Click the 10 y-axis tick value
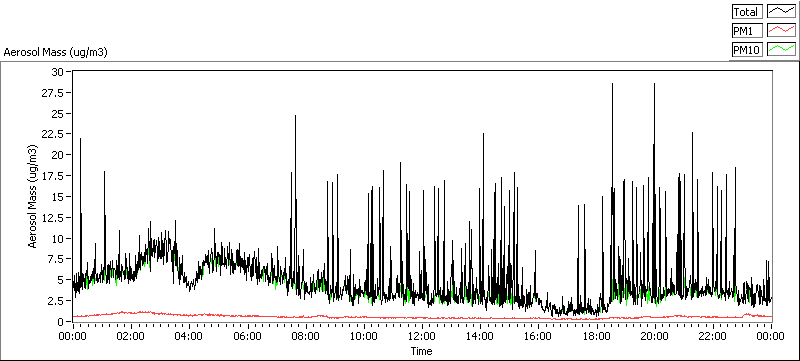Image resolution: width=800 pixels, height=361 pixels. click(x=57, y=239)
